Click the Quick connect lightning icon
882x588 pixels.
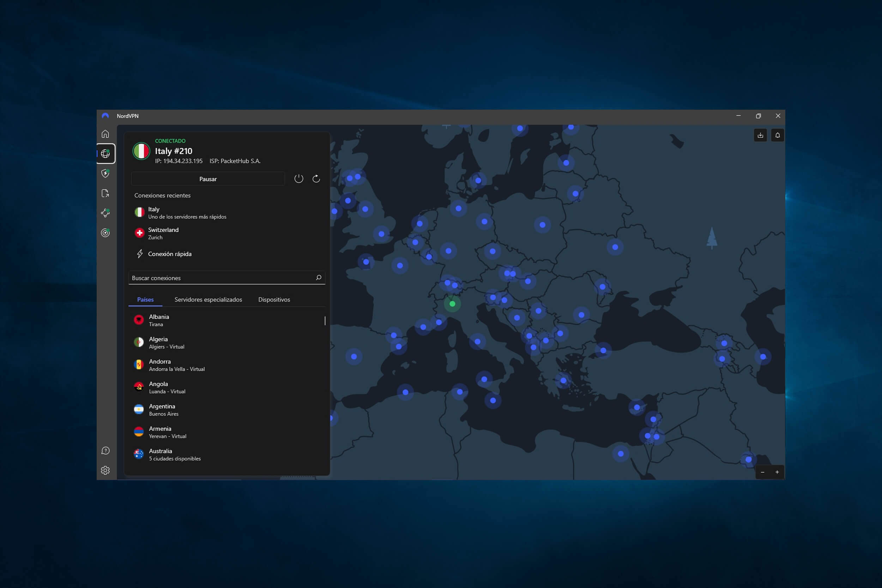[x=140, y=254]
